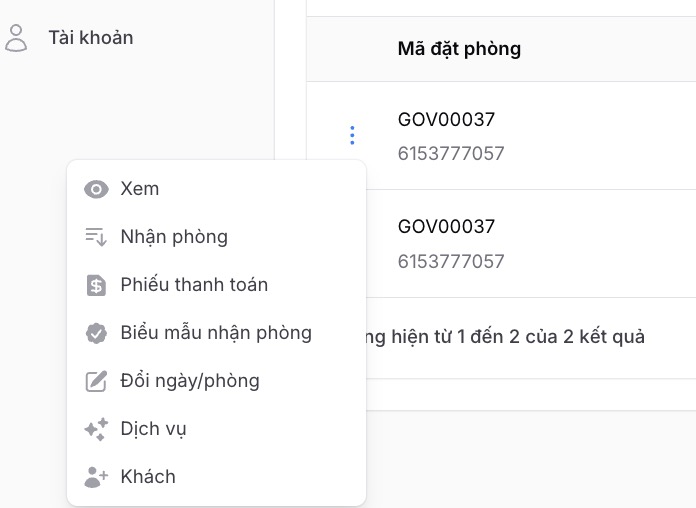Open Tài khoản in the sidebar
The height and width of the screenshot is (508, 696).
pyautogui.click(x=90, y=38)
